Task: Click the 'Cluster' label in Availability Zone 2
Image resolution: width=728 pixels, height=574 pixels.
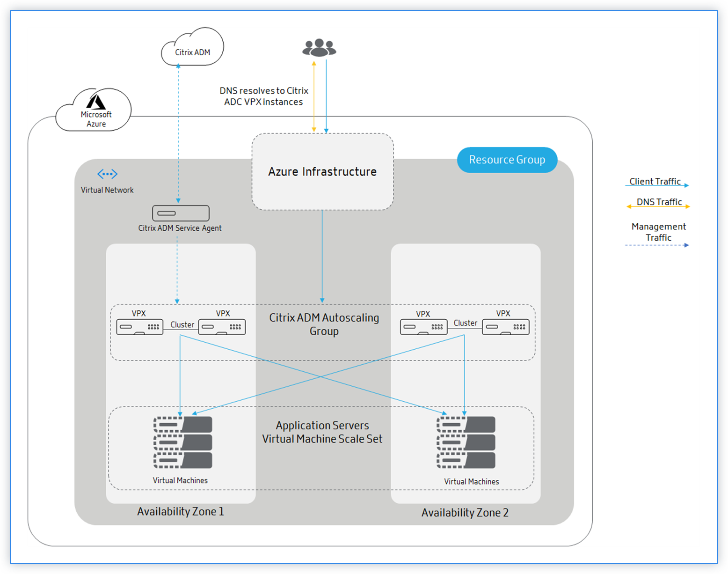Action: point(465,323)
